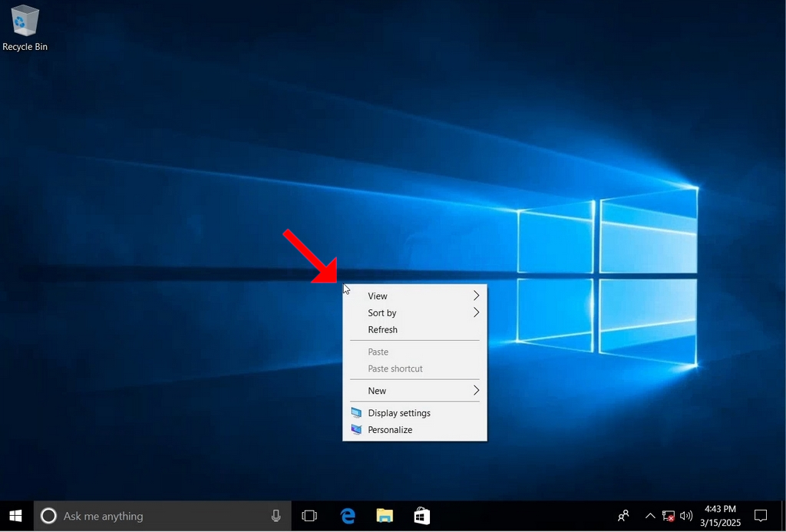Viewport: 786px width, 532px height.
Task: Open the Action Center notification icon
Action: (x=761, y=516)
